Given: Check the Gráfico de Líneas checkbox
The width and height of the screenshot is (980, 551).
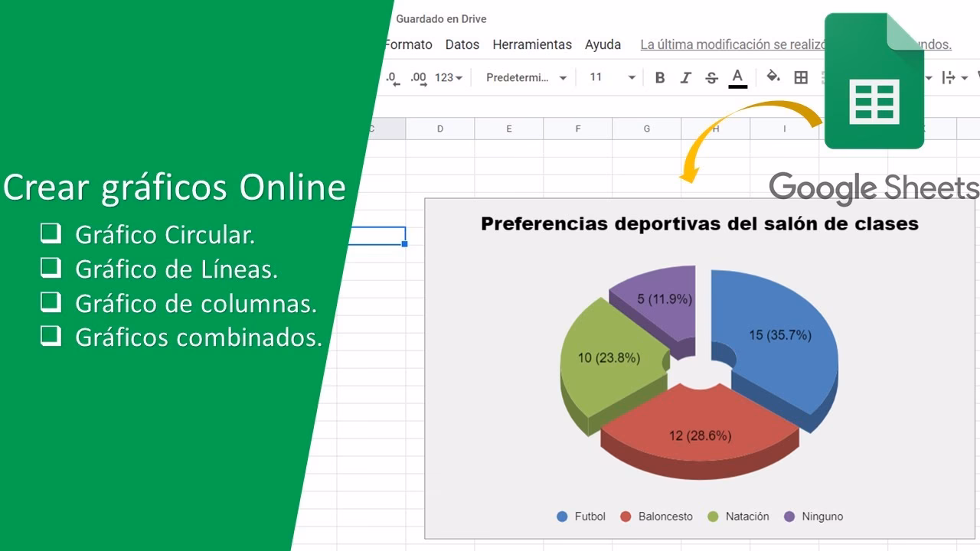Looking at the screenshot, I should (x=51, y=269).
